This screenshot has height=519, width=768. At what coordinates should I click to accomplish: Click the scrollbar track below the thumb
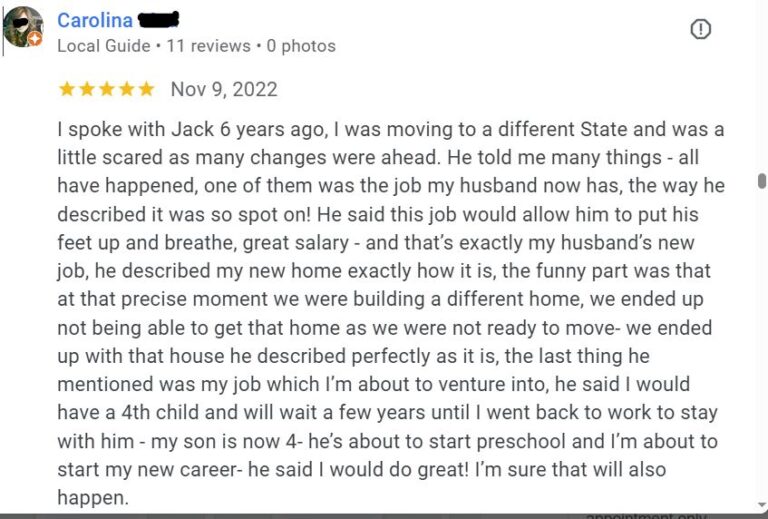click(762, 343)
